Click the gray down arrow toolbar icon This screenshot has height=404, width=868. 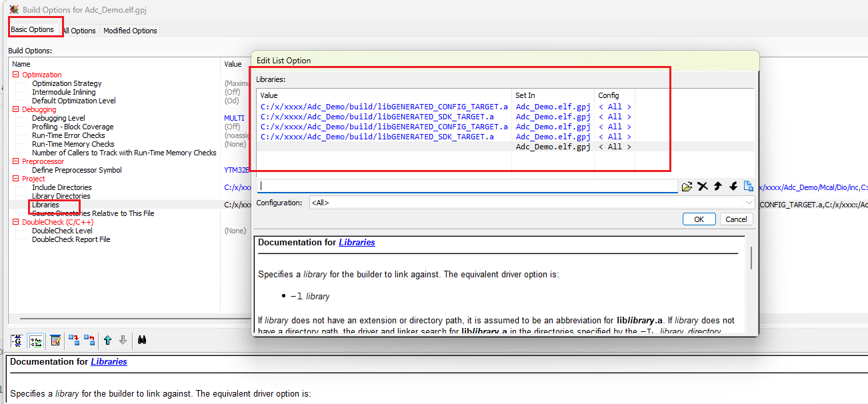(123, 341)
